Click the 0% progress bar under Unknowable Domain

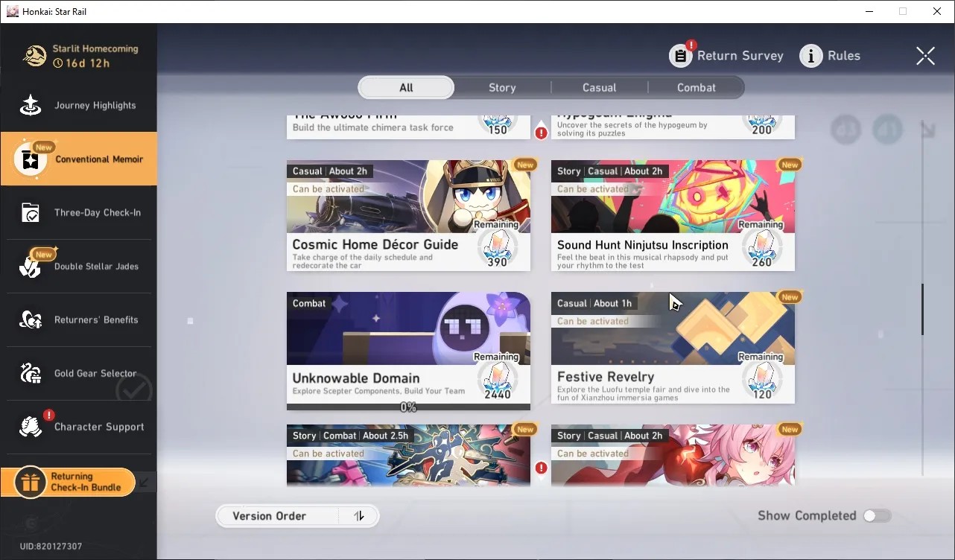408,407
